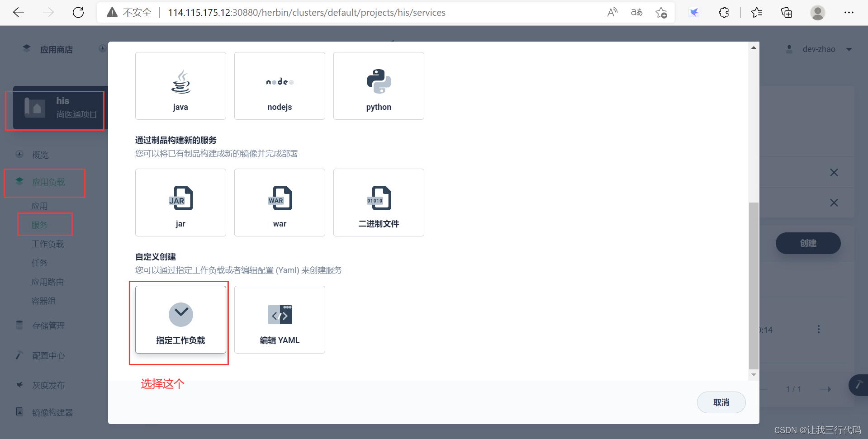Open the collections icon
Screen dimensions: 868x439
tap(787, 13)
